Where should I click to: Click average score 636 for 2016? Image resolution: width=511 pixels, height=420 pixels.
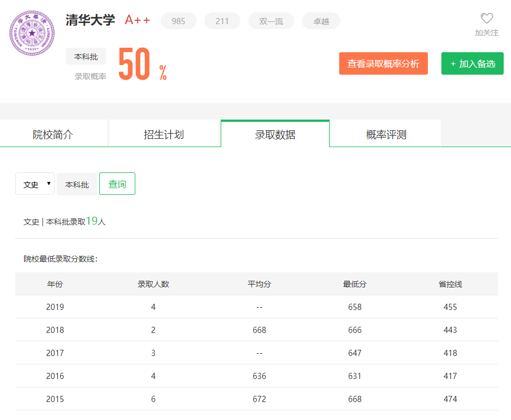coord(259,376)
